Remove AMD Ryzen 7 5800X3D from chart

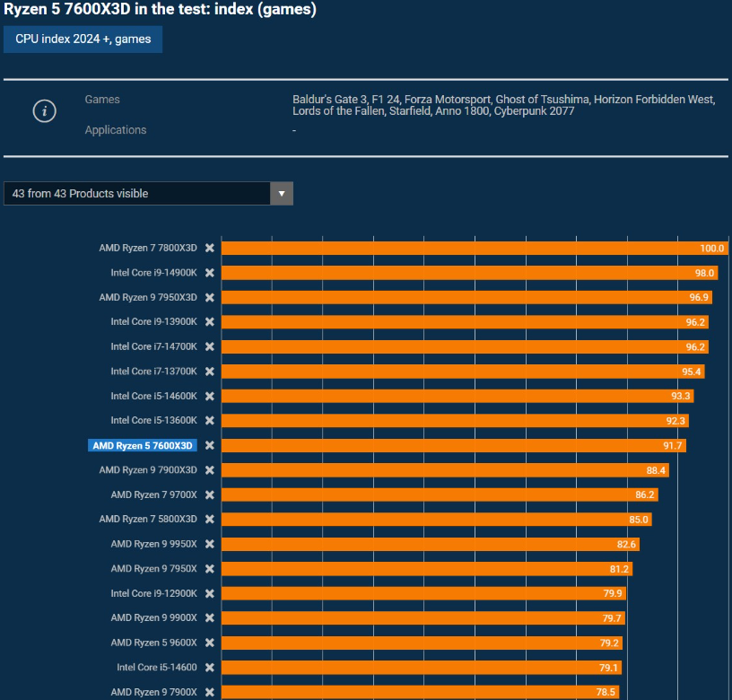pyautogui.click(x=210, y=520)
